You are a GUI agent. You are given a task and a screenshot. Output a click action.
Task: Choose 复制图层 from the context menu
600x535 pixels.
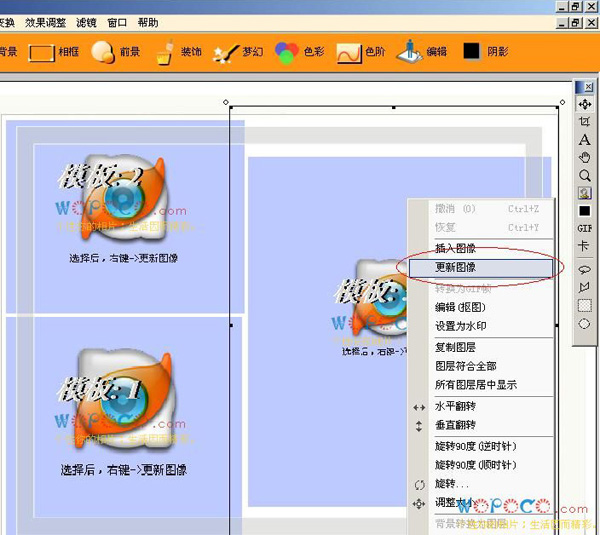[x=481, y=347]
